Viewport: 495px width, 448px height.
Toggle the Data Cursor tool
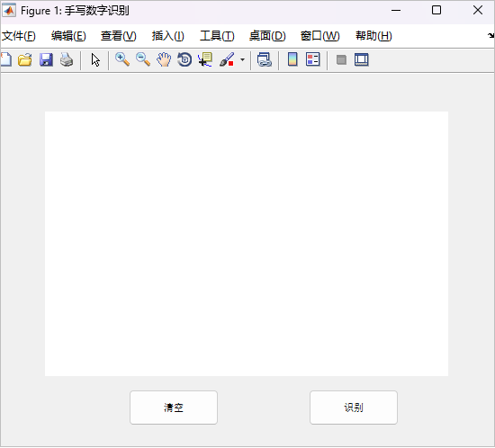[x=205, y=59]
